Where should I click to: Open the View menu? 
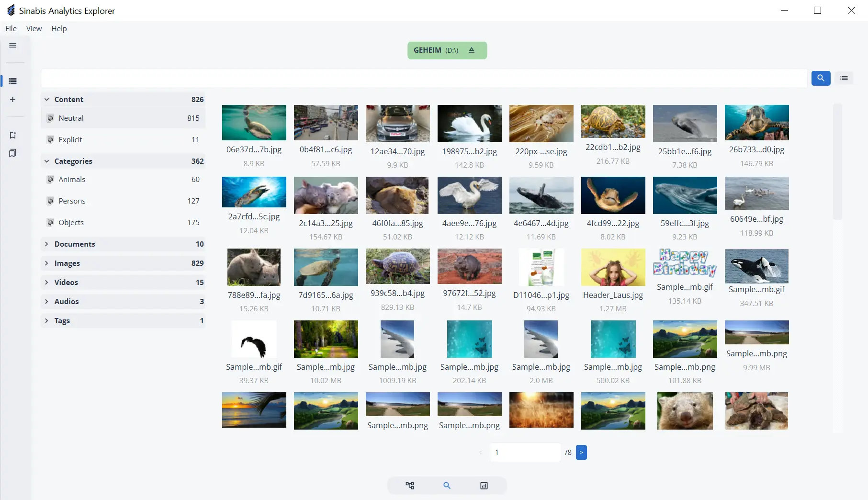(33, 28)
